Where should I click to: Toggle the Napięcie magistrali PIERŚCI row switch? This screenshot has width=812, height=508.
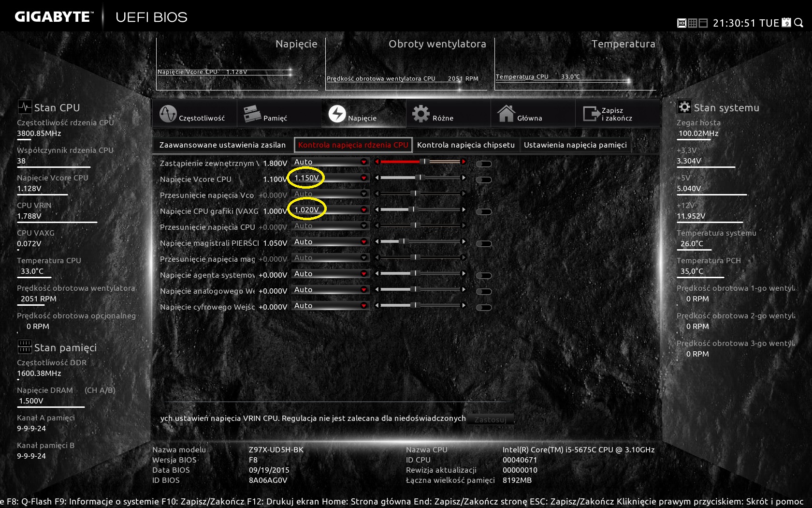(484, 244)
